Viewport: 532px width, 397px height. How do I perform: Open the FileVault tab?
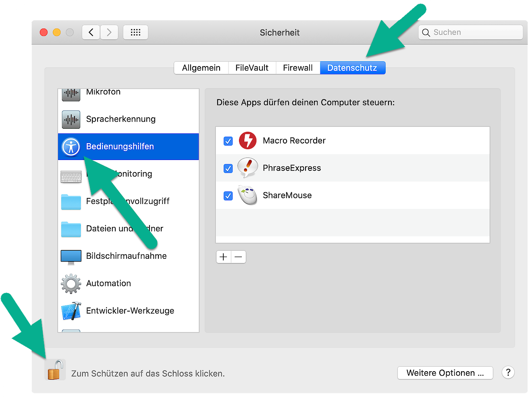pyautogui.click(x=252, y=68)
